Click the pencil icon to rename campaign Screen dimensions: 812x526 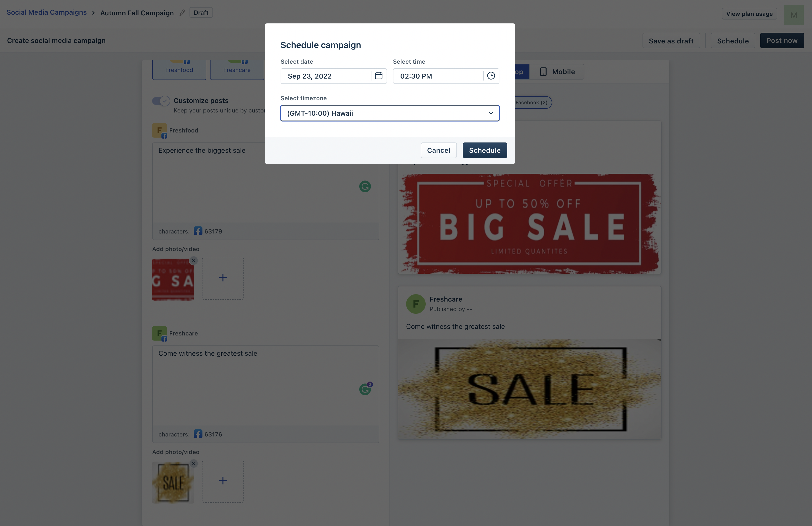click(x=182, y=13)
